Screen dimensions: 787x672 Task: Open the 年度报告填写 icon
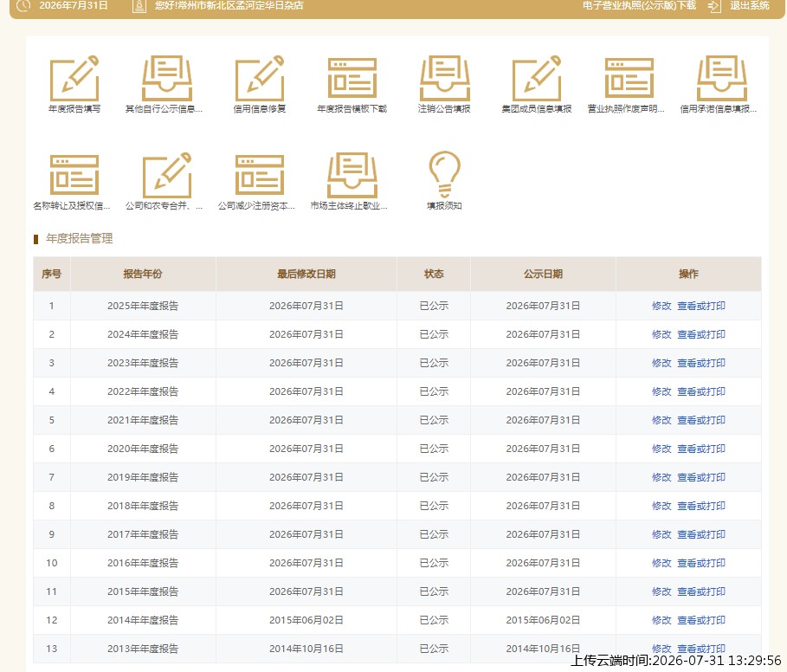point(74,79)
